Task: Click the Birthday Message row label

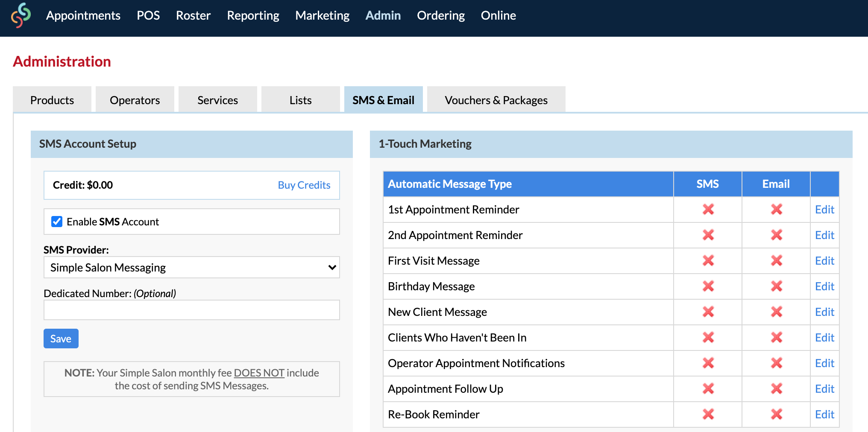Action: 431,286
